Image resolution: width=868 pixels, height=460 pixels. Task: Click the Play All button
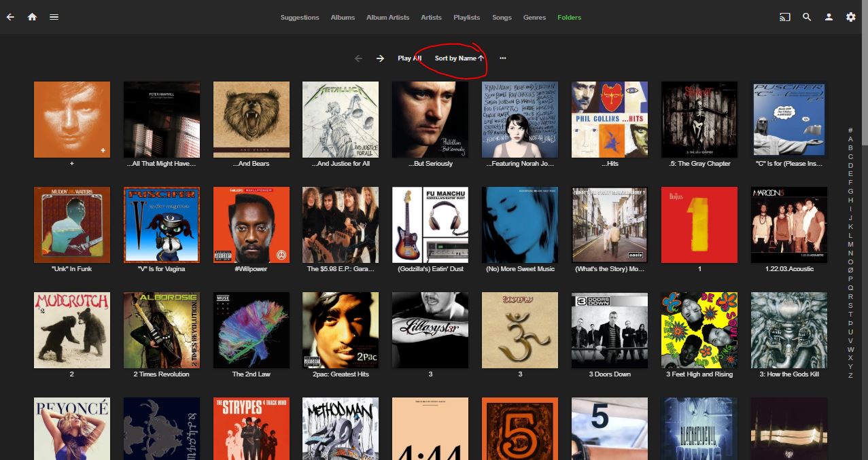tap(410, 58)
